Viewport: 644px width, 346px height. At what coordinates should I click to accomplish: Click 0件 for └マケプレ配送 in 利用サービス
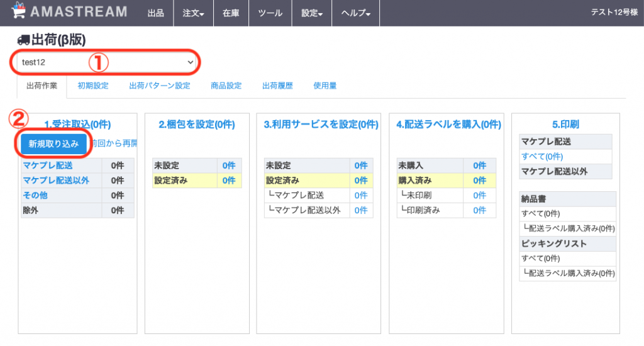pos(361,195)
